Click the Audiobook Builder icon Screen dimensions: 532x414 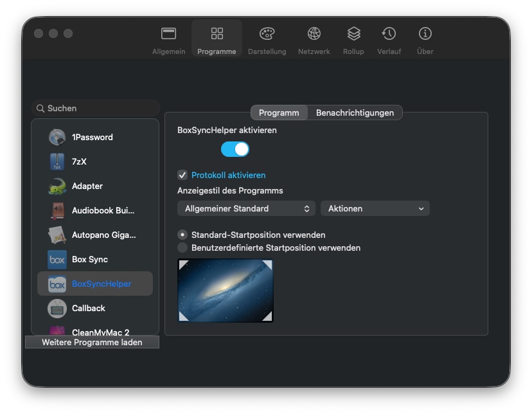click(57, 210)
